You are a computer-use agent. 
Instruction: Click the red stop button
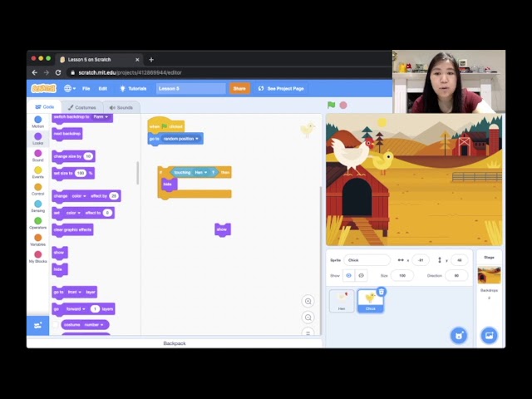[x=343, y=106]
